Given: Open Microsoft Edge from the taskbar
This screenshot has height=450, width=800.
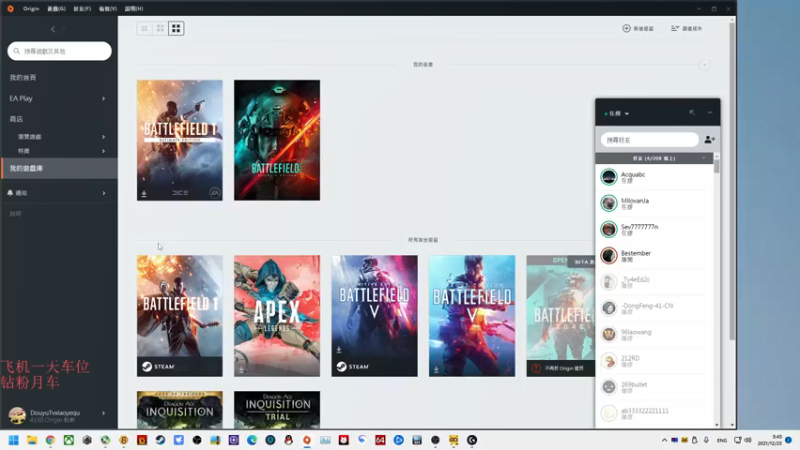Looking at the screenshot, I should pos(252,440).
